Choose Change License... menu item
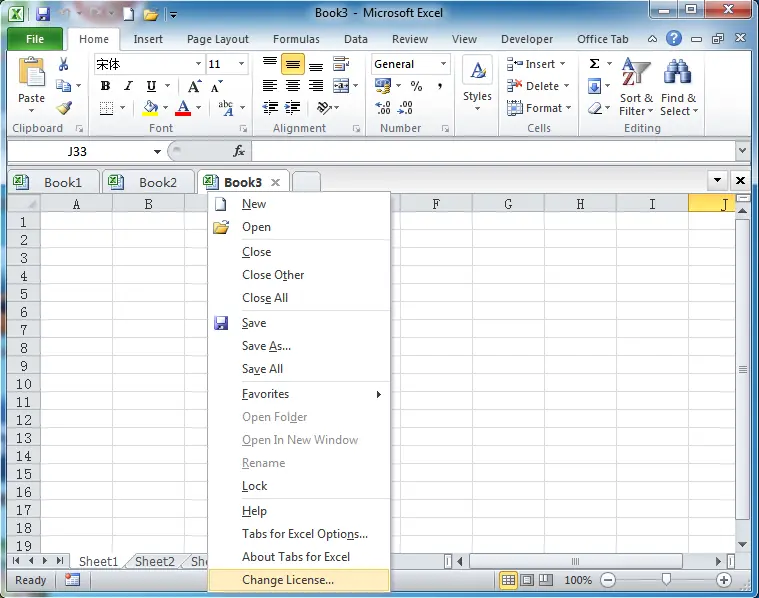The width and height of the screenshot is (759, 598). pos(299,580)
